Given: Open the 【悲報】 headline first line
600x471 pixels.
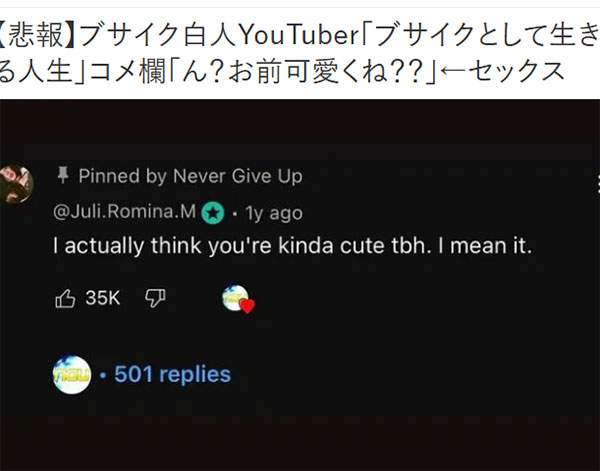Looking at the screenshot, I should point(300,35).
